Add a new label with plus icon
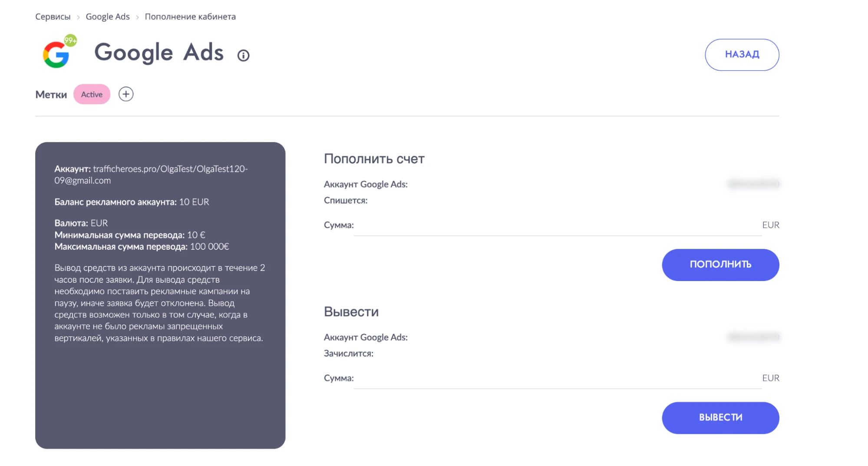 pos(126,94)
